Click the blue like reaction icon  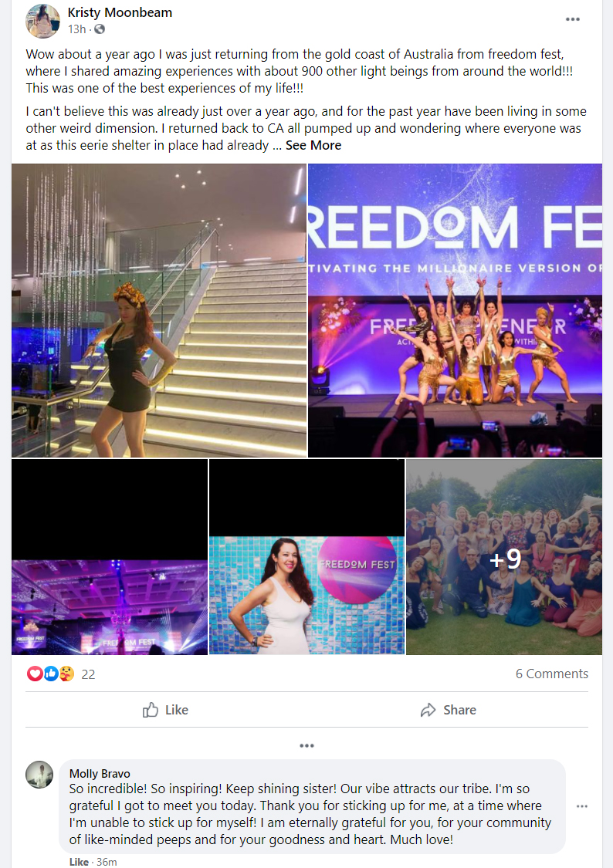(x=51, y=674)
